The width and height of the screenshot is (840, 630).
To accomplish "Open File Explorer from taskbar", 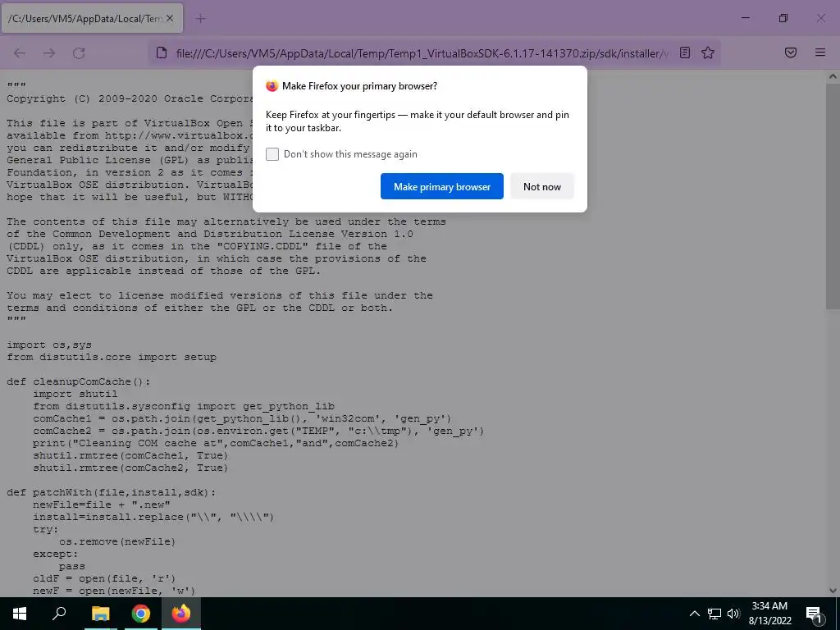I will 100,614.
